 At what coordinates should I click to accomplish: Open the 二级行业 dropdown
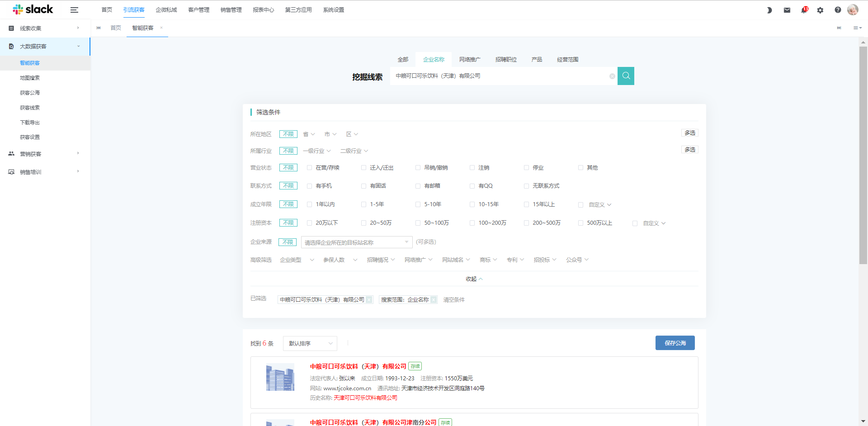[354, 151]
